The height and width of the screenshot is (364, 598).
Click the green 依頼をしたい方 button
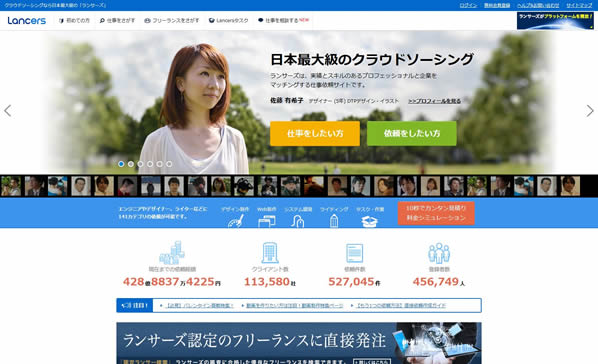(412, 134)
